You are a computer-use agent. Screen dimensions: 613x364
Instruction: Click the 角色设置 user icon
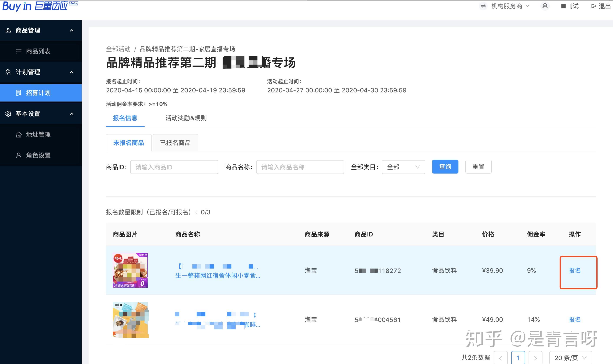click(19, 155)
